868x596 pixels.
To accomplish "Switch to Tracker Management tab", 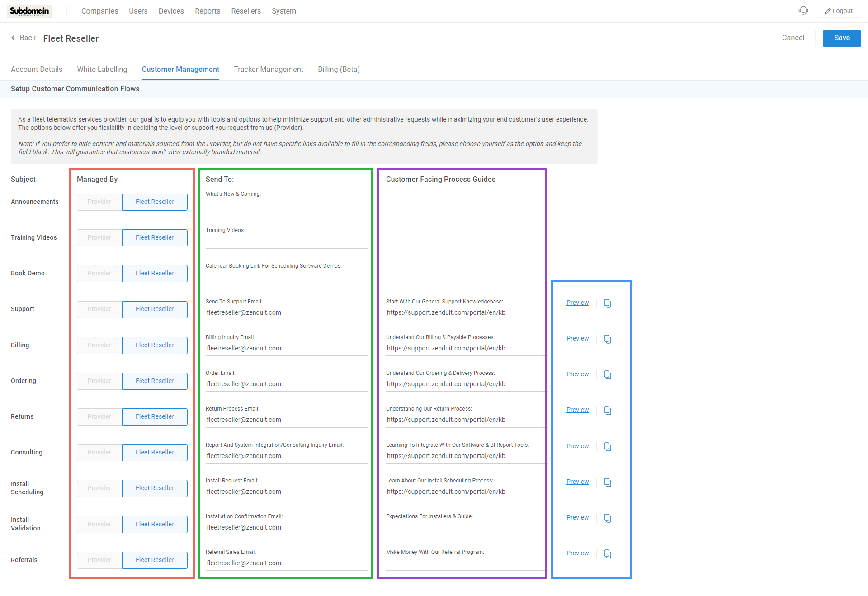I will (x=268, y=70).
